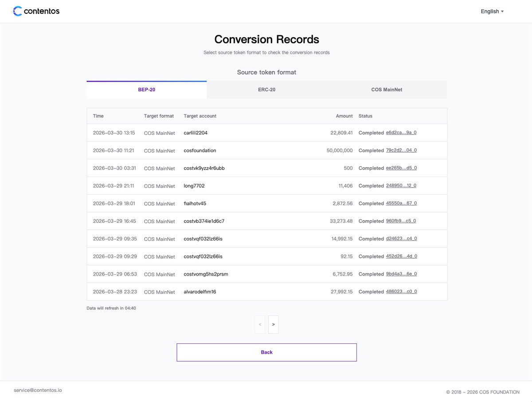Click the previous page arrow button
Image resolution: width=532 pixels, height=402 pixels.
260,324
